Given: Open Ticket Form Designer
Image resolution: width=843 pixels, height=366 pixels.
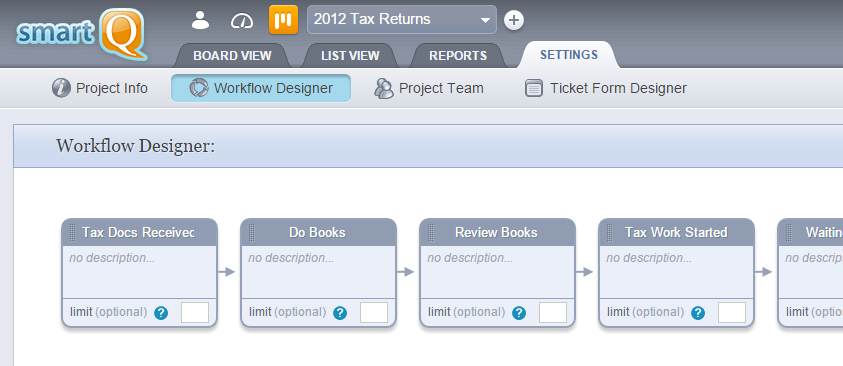Looking at the screenshot, I should [x=606, y=88].
